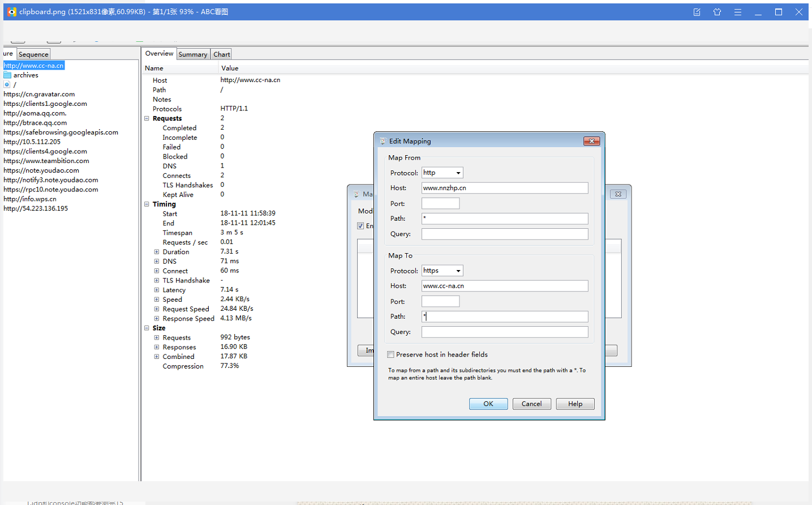
Task: Select http://notify3.note.youdao.com host
Action: pos(51,180)
